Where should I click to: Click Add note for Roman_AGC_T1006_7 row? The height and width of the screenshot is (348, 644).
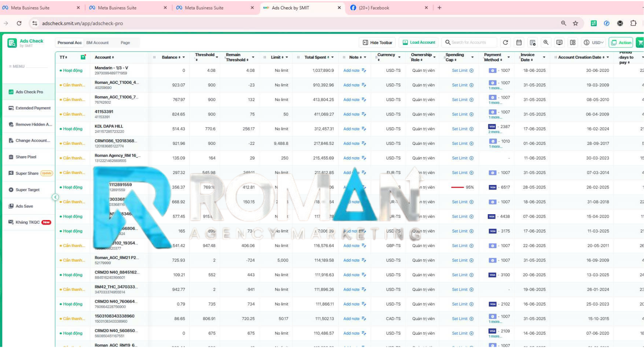click(351, 100)
